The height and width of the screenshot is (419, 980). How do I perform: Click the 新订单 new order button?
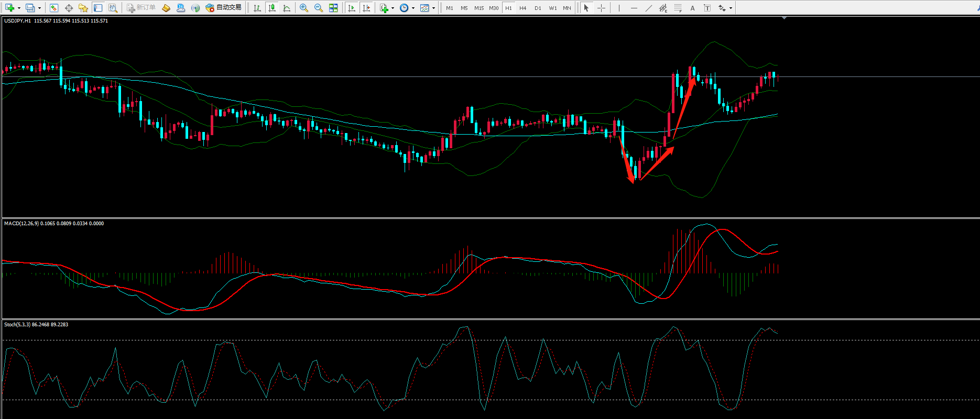[141, 8]
